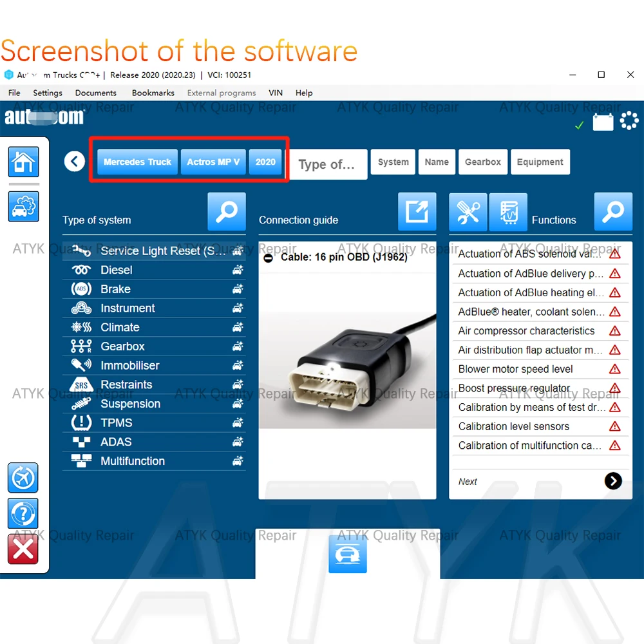Click the green checkmark status icon
Screen dimensions: 644x644
(x=579, y=125)
